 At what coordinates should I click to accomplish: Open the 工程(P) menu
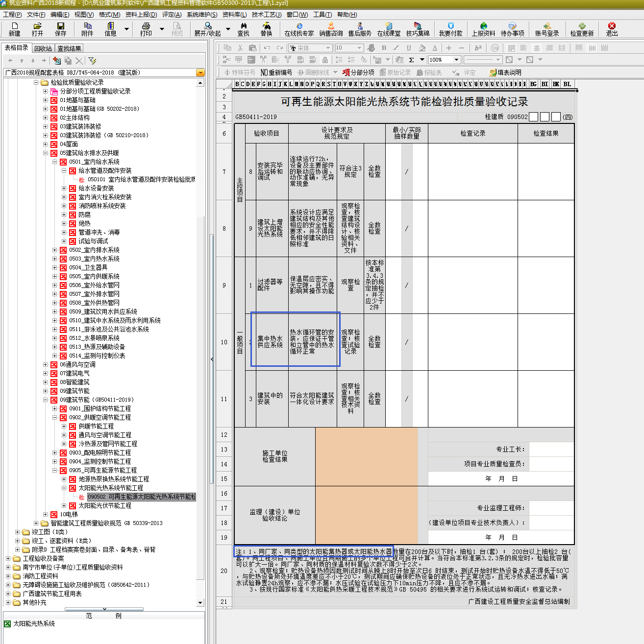[12, 15]
